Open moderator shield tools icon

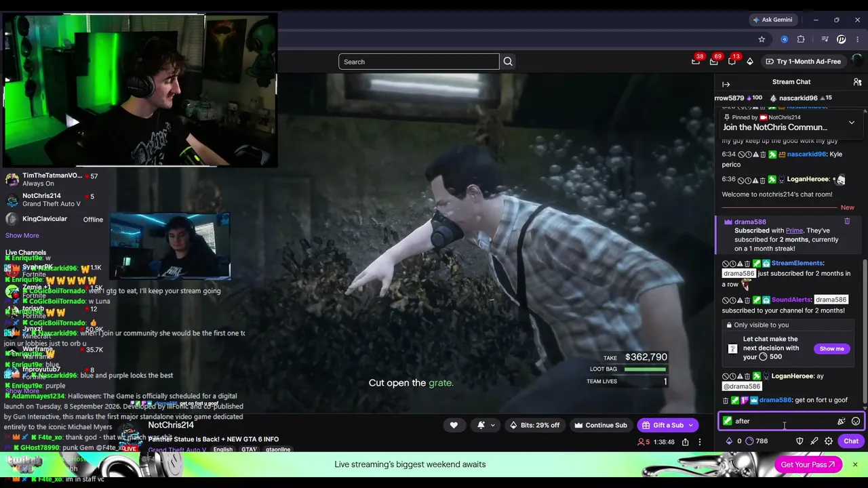pyautogui.click(x=800, y=441)
